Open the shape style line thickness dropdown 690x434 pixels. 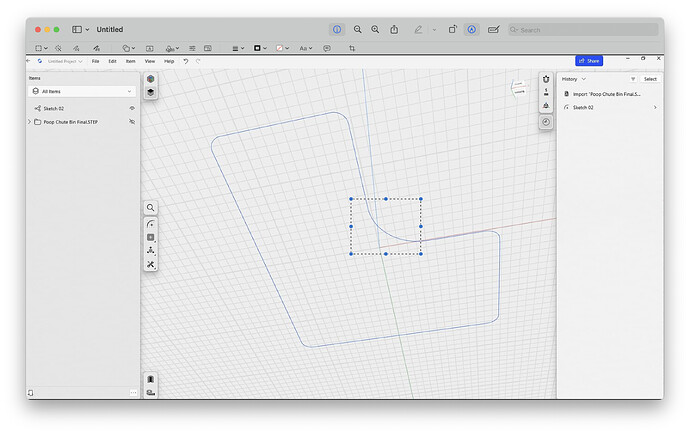coord(238,48)
